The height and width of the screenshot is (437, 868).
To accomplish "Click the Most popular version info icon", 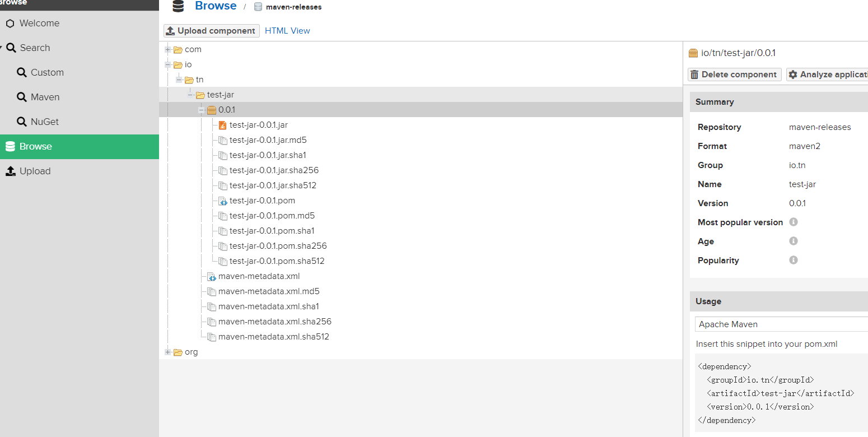I will click(x=793, y=222).
